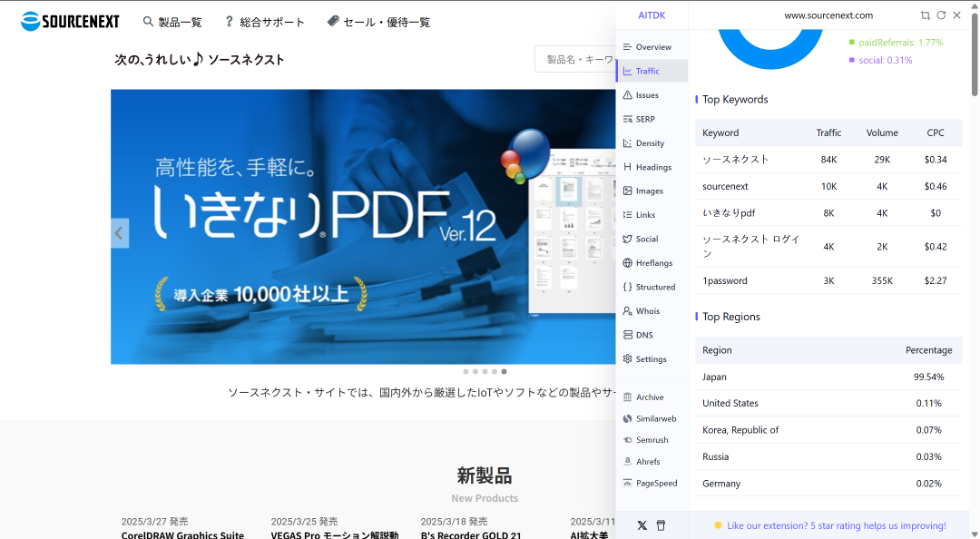980x539 pixels.
Task: Click the question mark icon beside 総合サポート
Action: click(229, 22)
